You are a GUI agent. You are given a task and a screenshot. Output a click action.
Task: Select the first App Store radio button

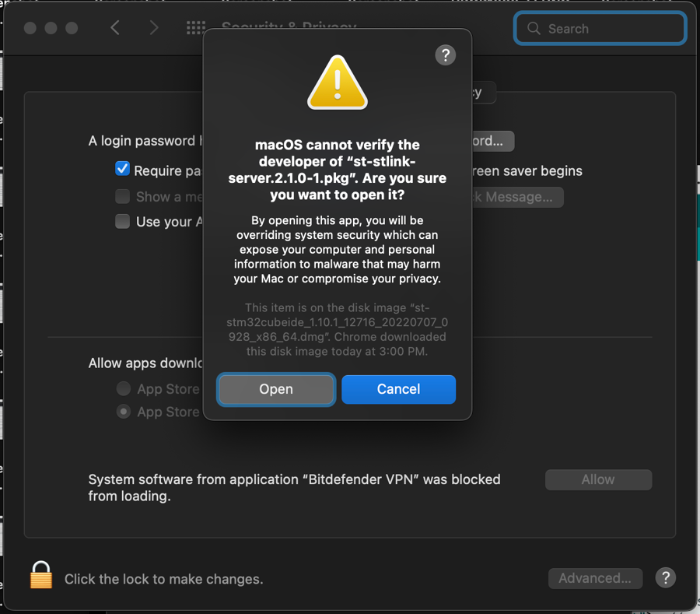(123, 388)
